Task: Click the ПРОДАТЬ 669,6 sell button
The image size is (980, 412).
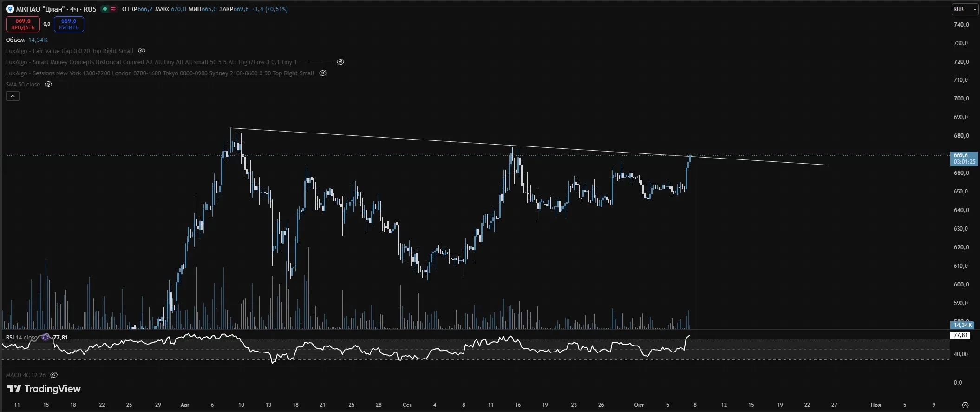Action: click(23, 24)
